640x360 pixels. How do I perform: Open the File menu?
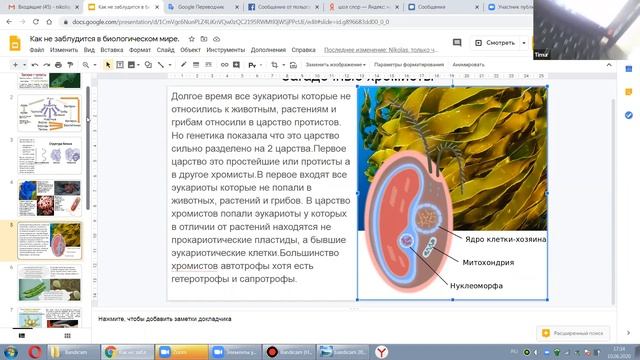click(x=37, y=50)
